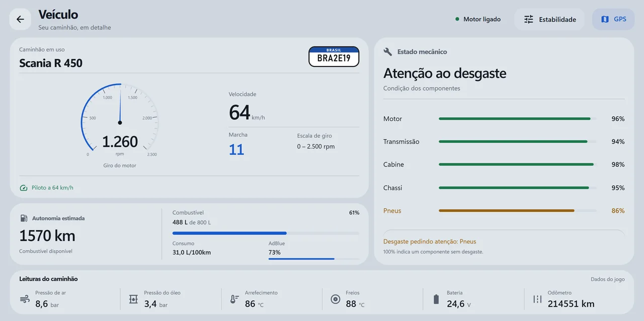Click the 'Piloto a 64 km/h' text
Image resolution: width=644 pixels, height=321 pixels.
(52, 188)
